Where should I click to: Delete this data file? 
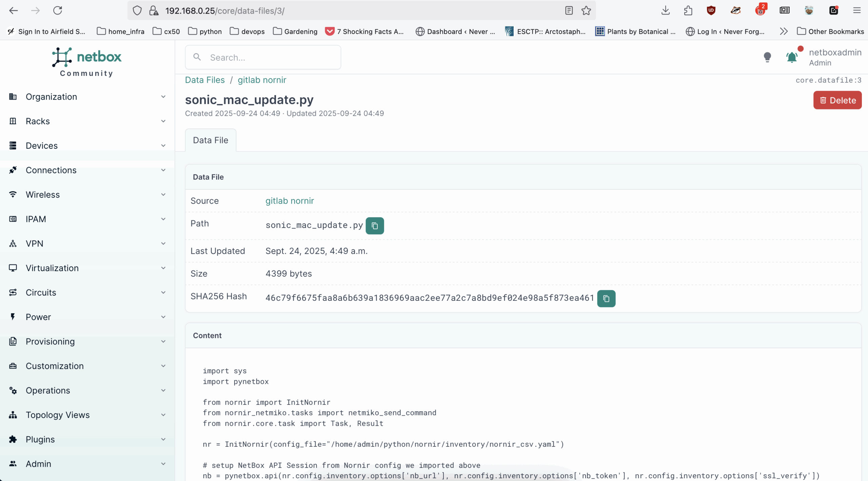click(x=837, y=100)
